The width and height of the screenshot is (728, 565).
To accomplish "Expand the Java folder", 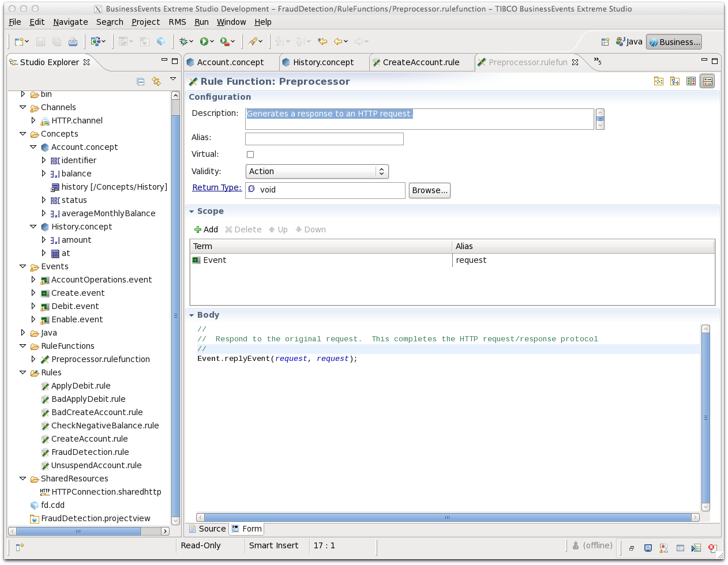I will click(x=23, y=333).
